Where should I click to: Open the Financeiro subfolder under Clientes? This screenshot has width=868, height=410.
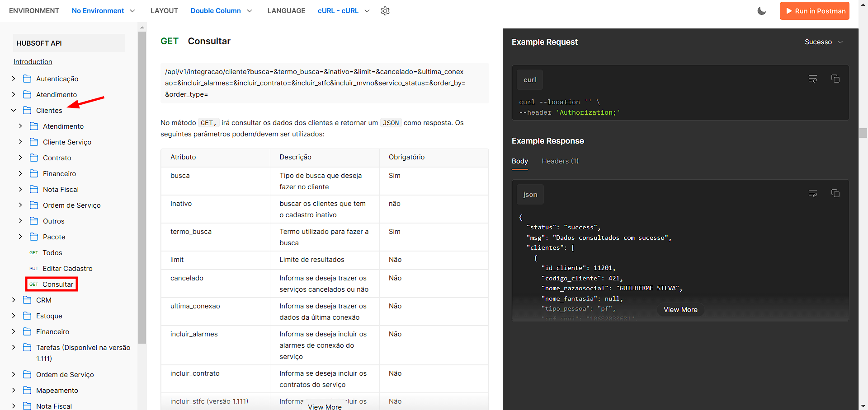click(59, 174)
